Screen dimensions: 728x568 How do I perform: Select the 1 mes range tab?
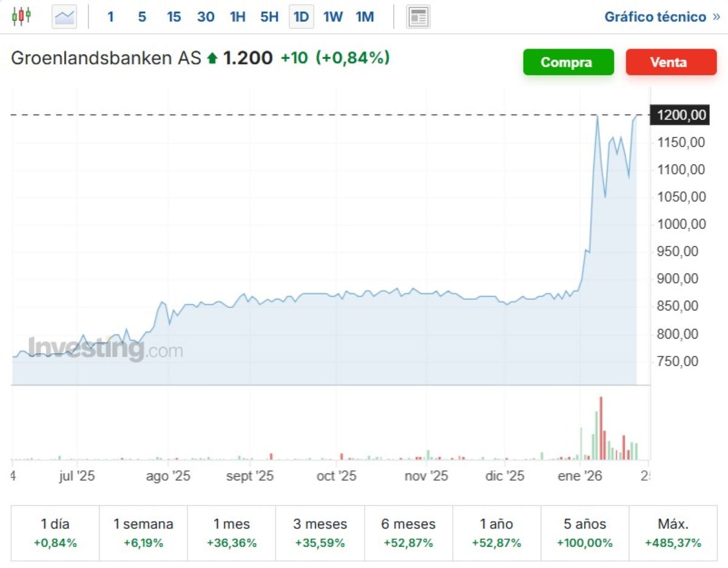[x=232, y=532]
